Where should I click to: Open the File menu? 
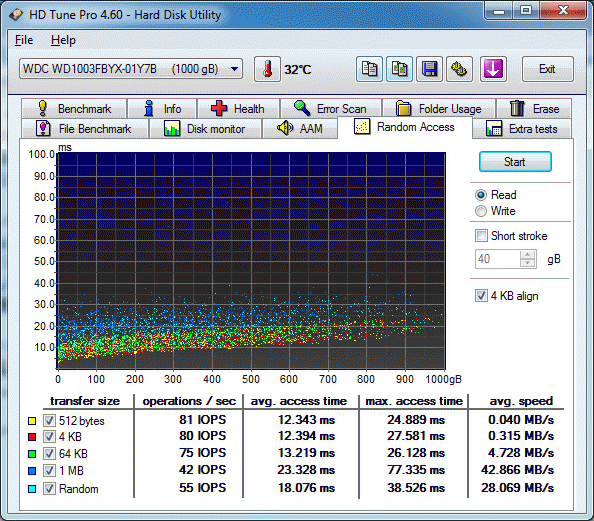pyautogui.click(x=24, y=40)
